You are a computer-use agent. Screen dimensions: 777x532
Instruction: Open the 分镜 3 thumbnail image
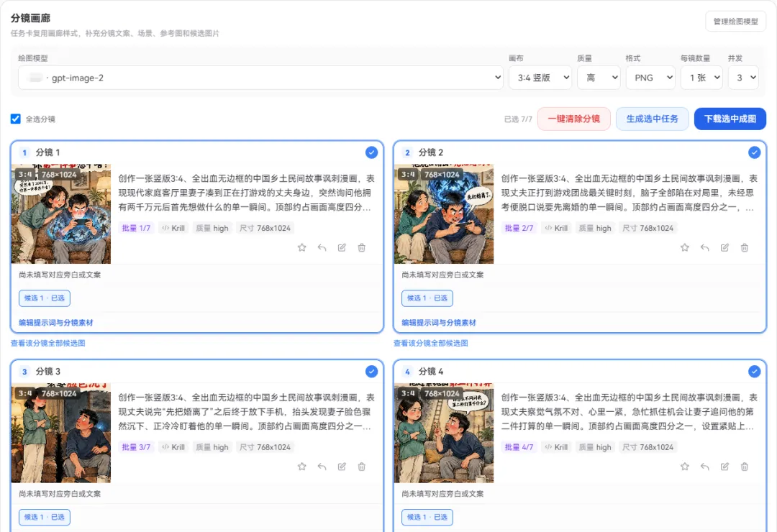coord(61,433)
